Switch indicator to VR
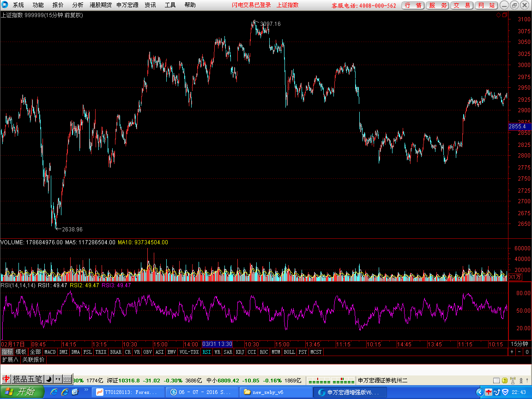The width and height of the screenshot is (532, 399). click(x=137, y=352)
